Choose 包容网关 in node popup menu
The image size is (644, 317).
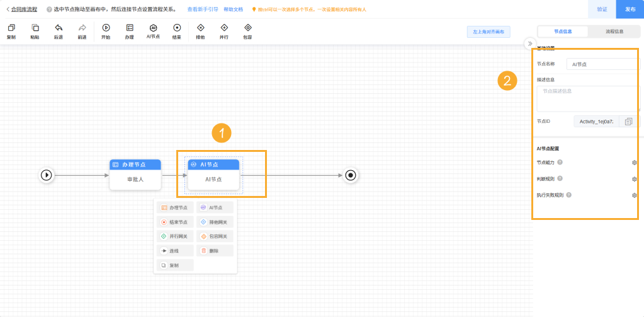[x=215, y=236]
